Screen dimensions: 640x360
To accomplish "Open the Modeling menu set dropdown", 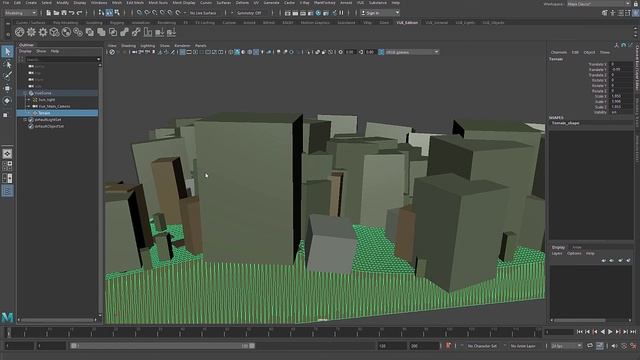I will pyautogui.click(x=20, y=13).
